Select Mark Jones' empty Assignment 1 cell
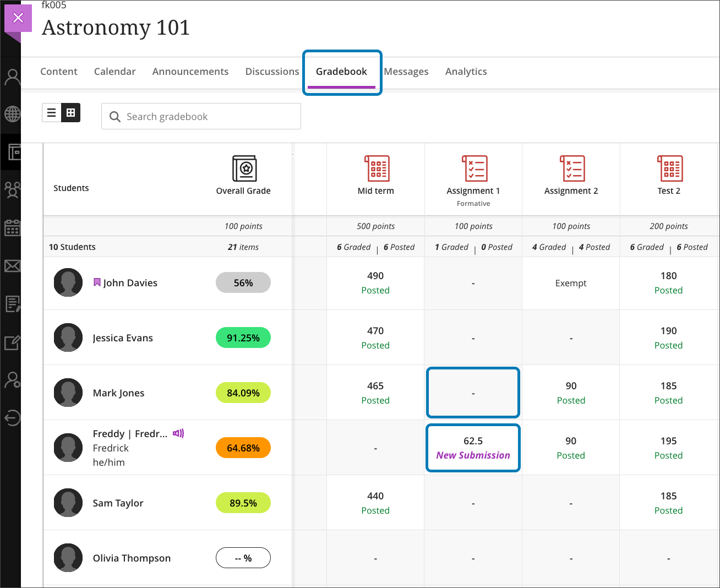Viewport: 720px width, 588px height. [x=473, y=393]
